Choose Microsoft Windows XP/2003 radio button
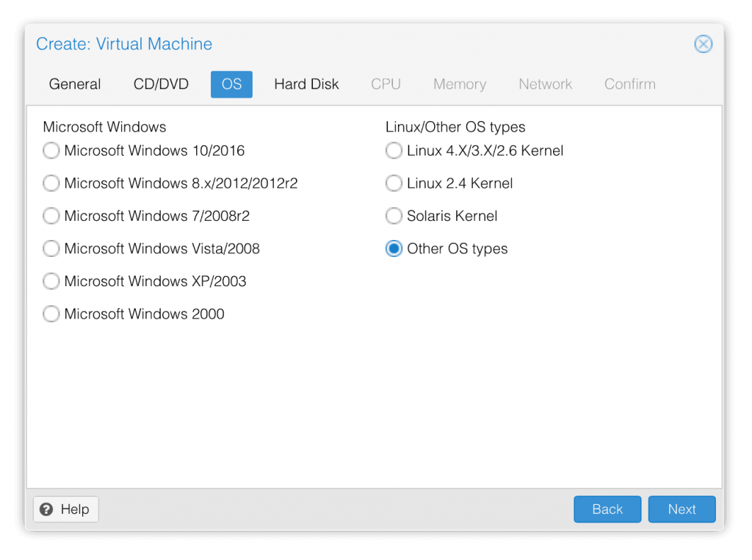This screenshot has height=560, width=752. (x=51, y=281)
